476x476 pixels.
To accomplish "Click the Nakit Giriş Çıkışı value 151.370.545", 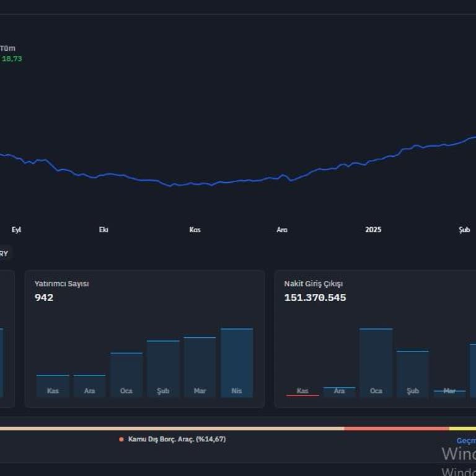I will coord(315,297).
